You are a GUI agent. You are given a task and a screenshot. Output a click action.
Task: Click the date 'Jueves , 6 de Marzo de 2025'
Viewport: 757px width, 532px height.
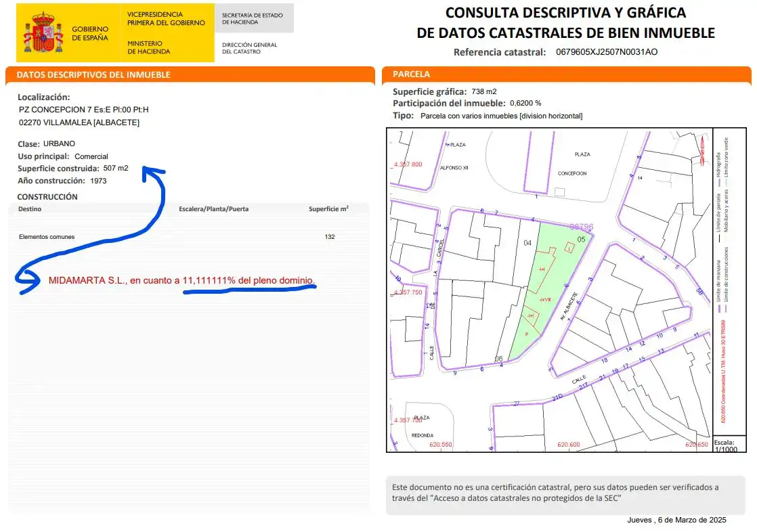[x=676, y=520]
